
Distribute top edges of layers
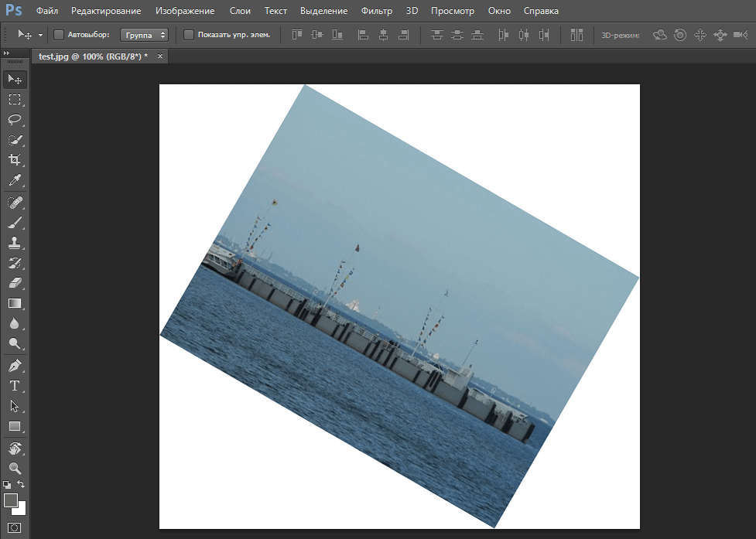[437, 35]
